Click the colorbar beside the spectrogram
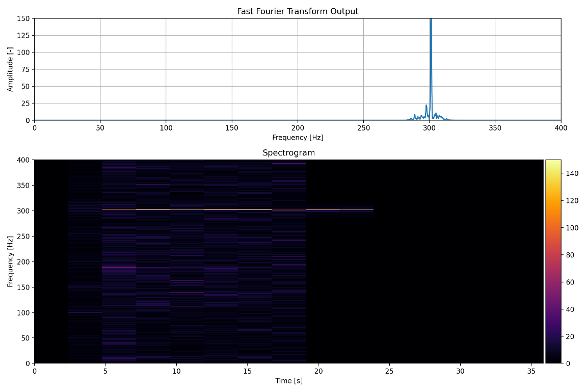The width and height of the screenshot is (586, 392). click(553, 262)
